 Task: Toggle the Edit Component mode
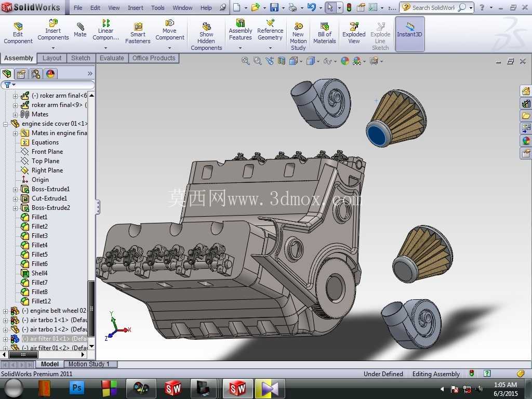tap(18, 33)
